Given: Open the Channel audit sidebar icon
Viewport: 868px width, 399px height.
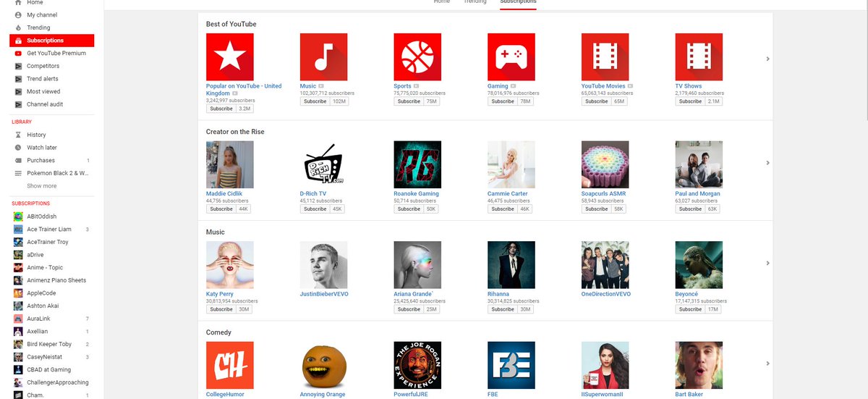Looking at the screenshot, I should (x=19, y=104).
